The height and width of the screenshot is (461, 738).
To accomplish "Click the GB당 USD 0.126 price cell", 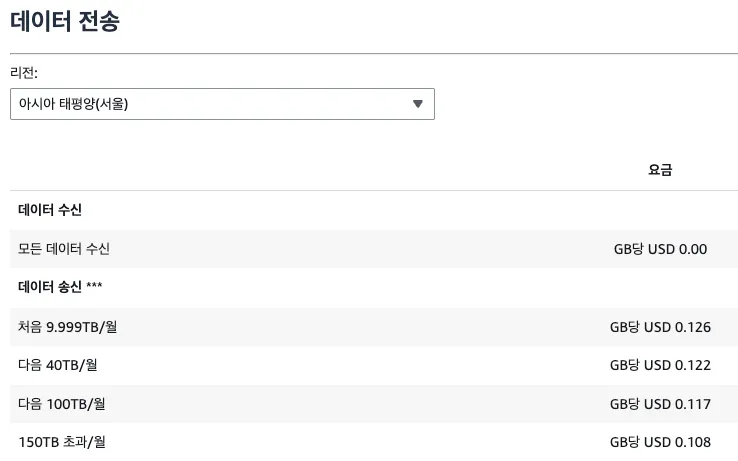I will (x=660, y=327).
